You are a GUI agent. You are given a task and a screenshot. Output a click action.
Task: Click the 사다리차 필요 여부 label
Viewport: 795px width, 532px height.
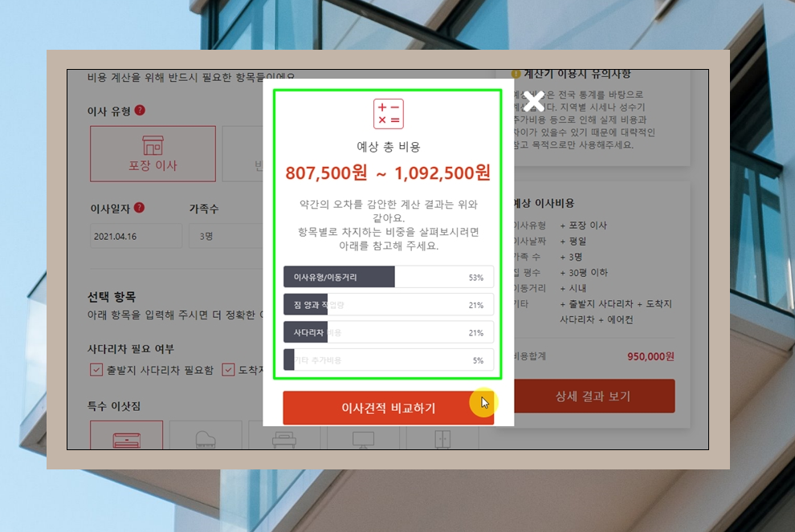click(x=130, y=348)
